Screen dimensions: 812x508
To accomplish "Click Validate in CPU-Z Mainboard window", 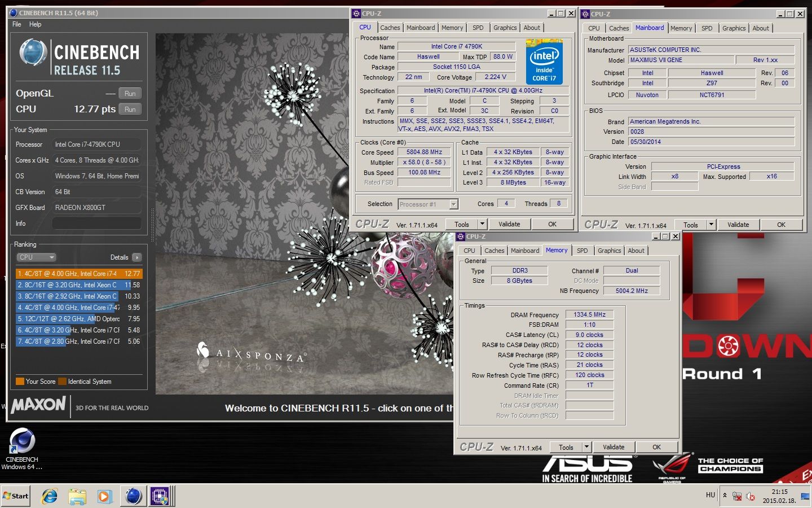I will 738,225.
